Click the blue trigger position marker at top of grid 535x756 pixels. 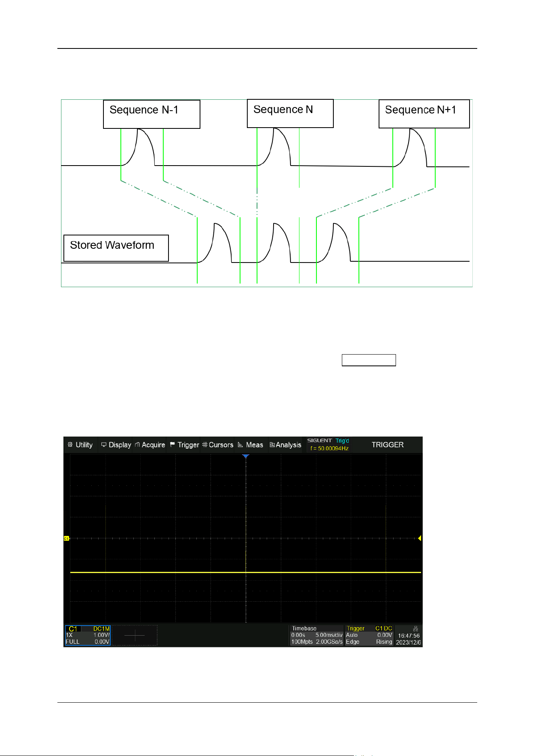[246, 456]
